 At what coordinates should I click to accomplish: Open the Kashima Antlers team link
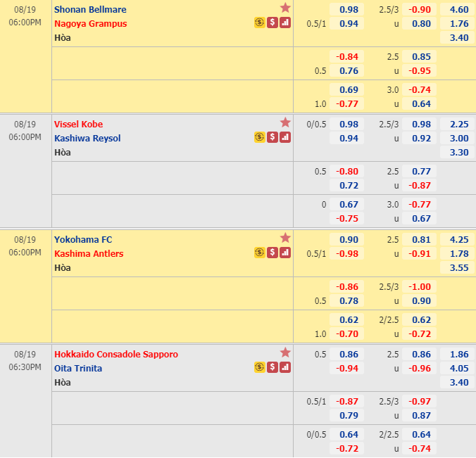point(89,254)
